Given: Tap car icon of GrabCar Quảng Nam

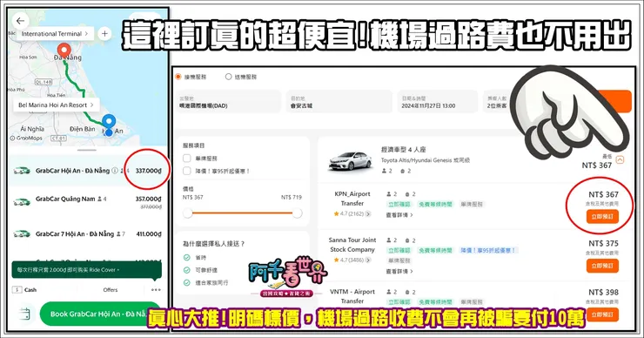Looking at the screenshot, I should [x=22, y=202].
